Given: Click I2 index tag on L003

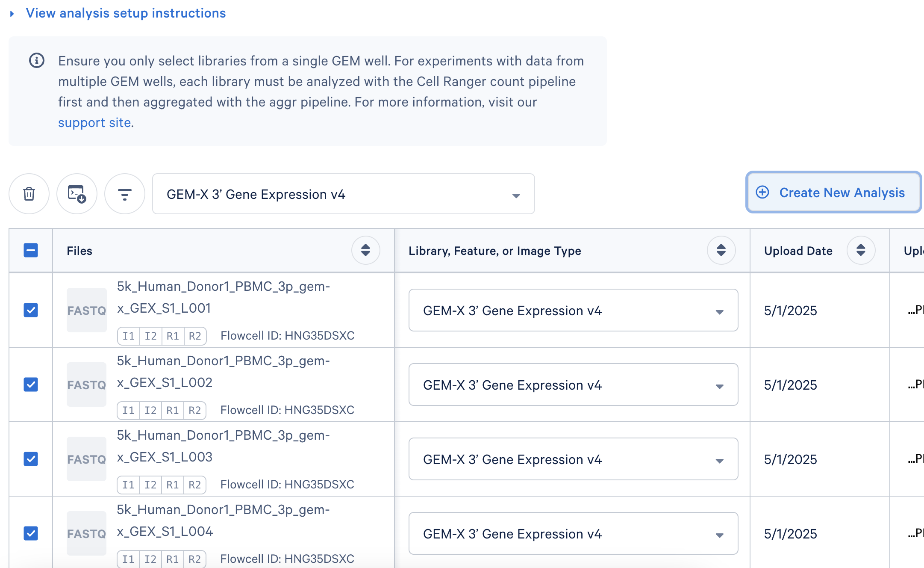Looking at the screenshot, I should (150, 485).
